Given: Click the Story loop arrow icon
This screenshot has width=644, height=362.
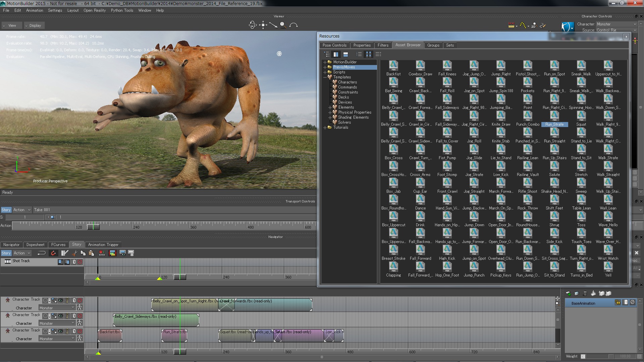Looking at the screenshot, I should pos(42,253).
